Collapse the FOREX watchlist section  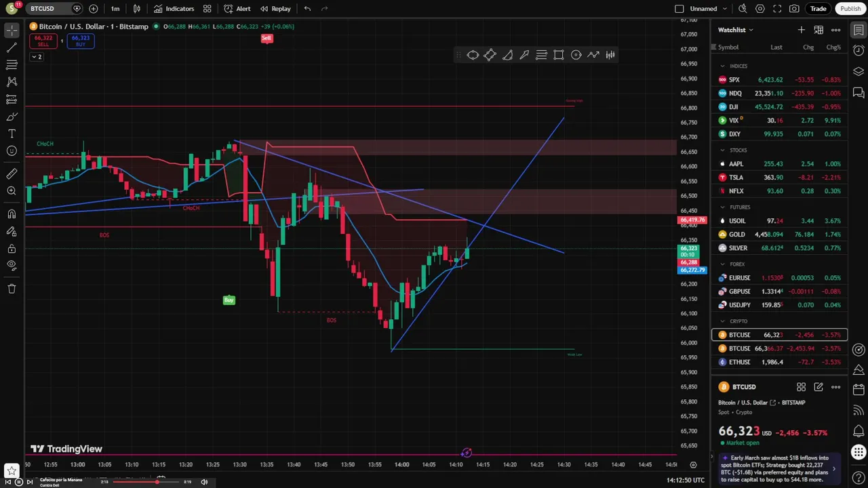click(x=722, y=264)
